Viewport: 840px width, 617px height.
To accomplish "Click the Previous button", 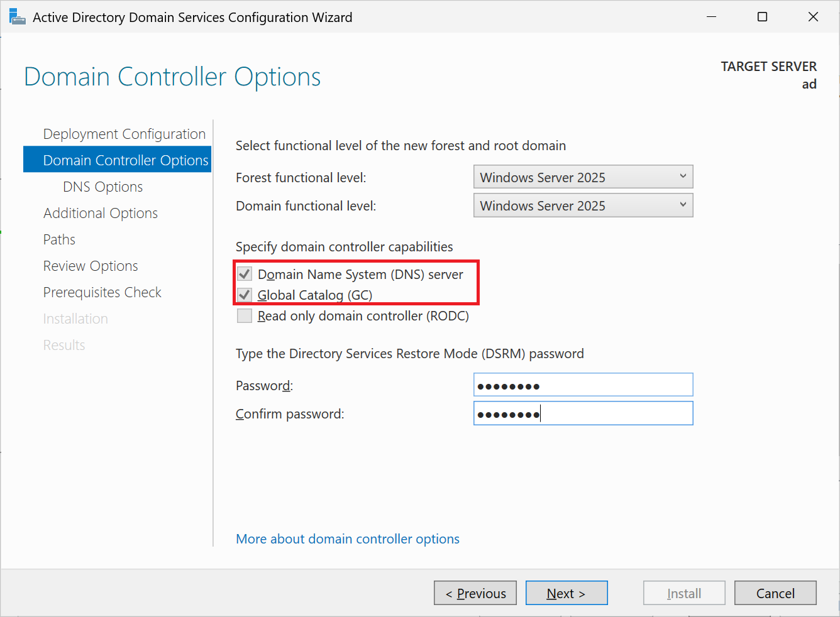I will (475, 593).
